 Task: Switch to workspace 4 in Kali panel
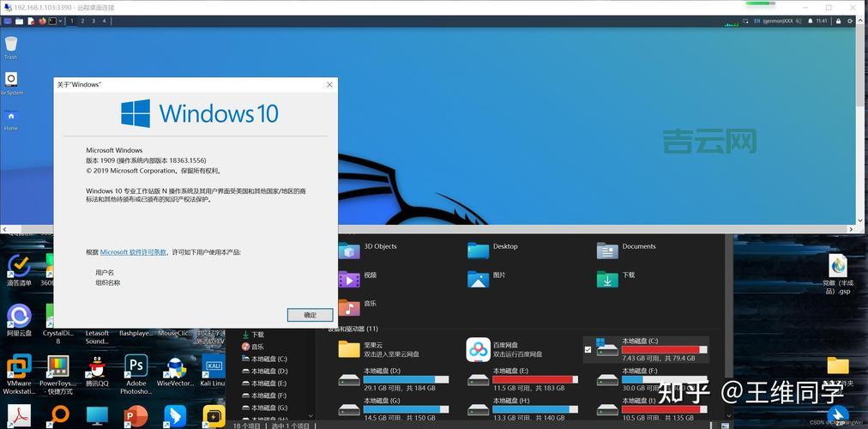(105, 21)
